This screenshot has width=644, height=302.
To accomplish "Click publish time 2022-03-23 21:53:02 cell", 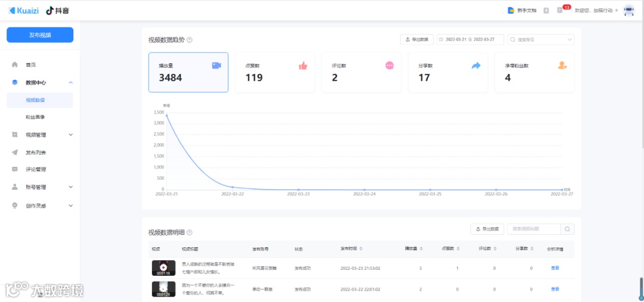I will point(360,269).
